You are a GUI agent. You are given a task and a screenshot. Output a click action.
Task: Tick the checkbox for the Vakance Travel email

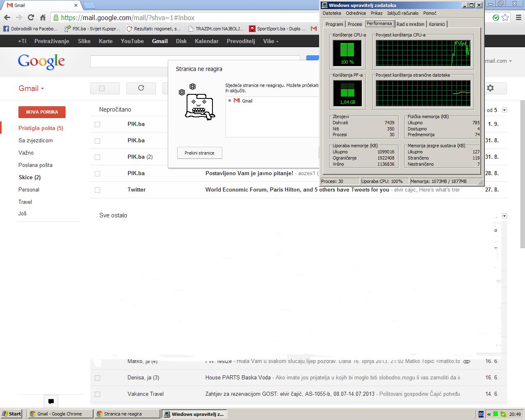[x=98, y=394]
